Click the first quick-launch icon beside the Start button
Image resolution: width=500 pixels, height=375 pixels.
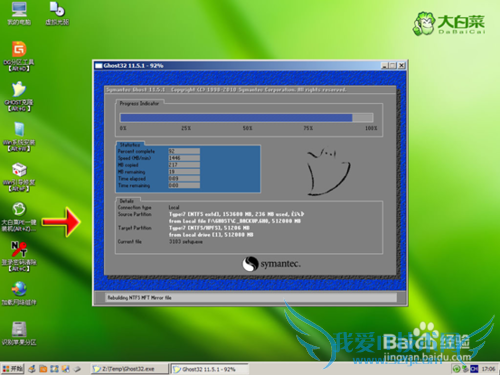[32, 369]
